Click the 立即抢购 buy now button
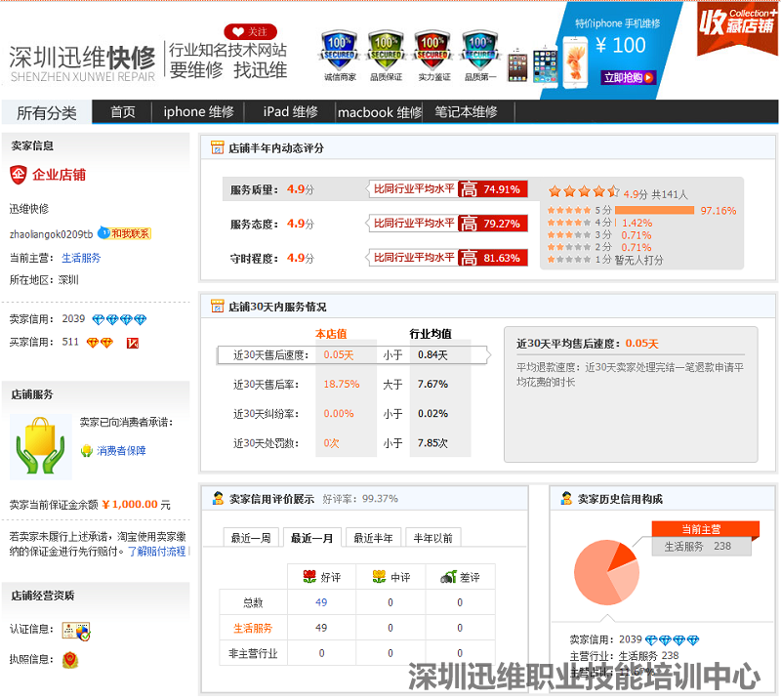 (628, 78)
